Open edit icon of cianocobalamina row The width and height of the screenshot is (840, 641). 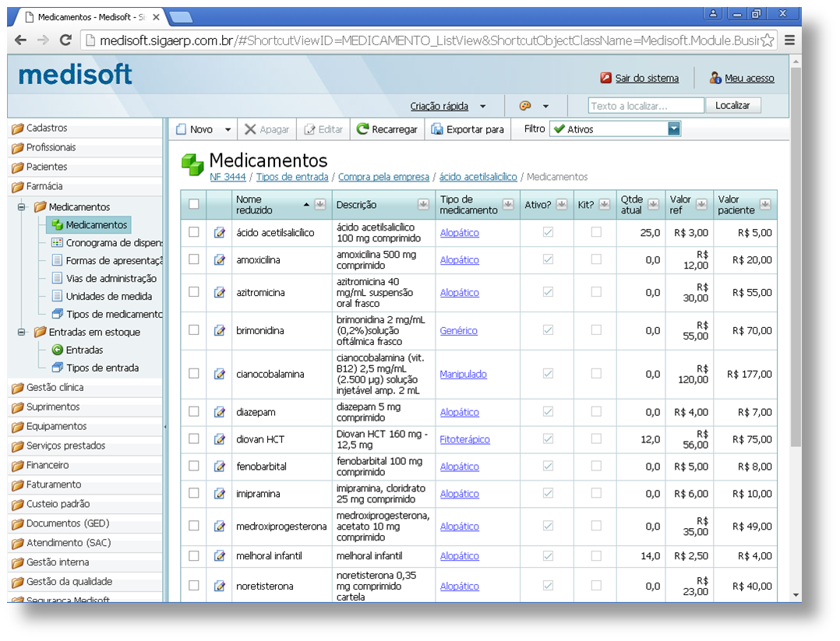pos(219,374)
